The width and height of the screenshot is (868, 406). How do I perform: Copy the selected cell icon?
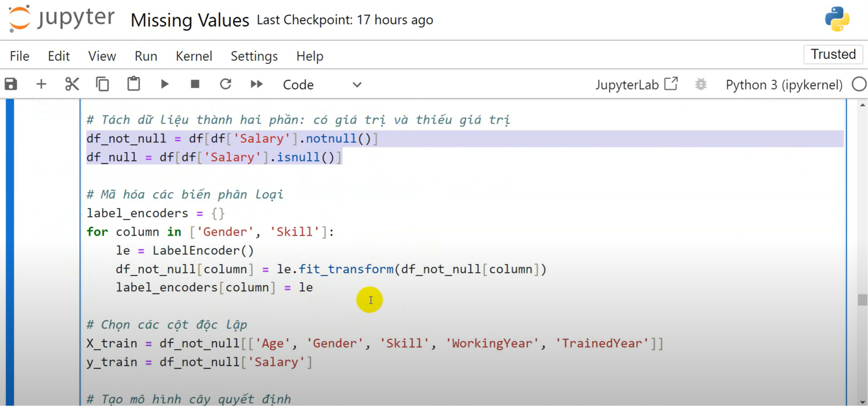[x=102, y=84]
